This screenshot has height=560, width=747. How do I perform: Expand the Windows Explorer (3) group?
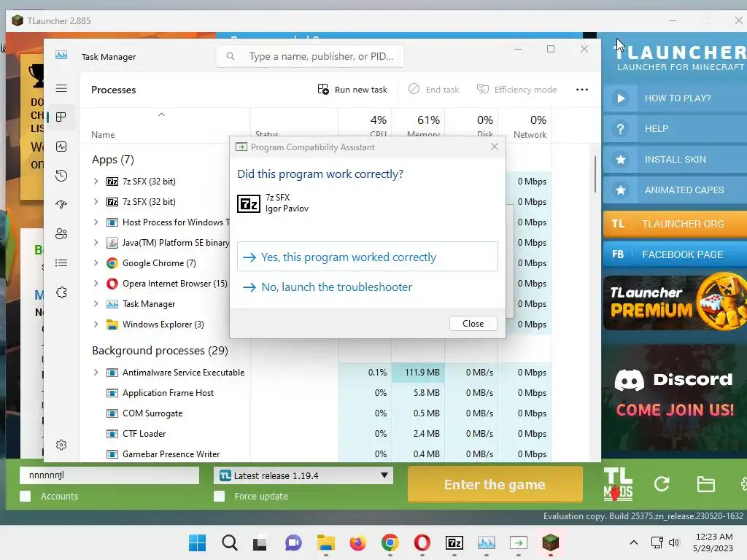[96, 324]
